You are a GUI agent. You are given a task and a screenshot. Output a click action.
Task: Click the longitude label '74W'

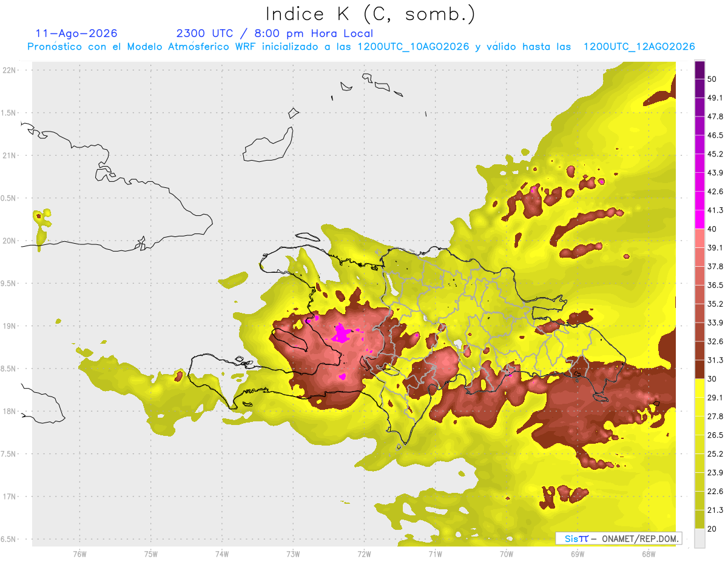(221, 554)
